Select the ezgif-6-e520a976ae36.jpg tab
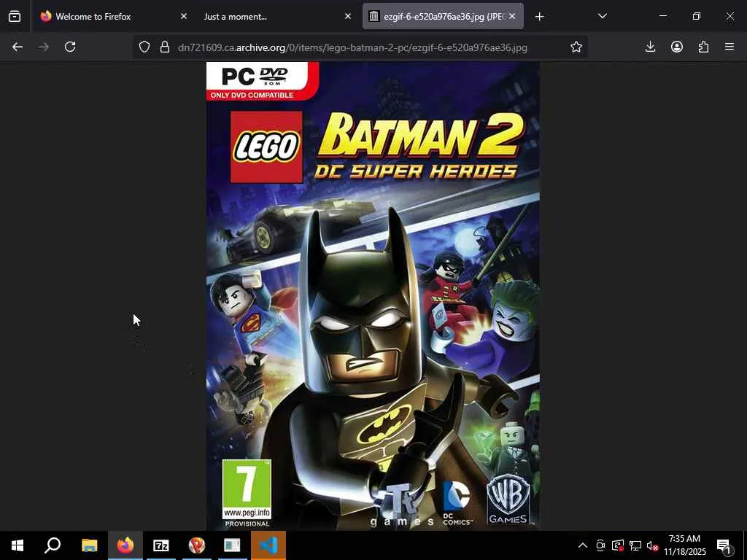Viewport: 747px width, 560px height. click(x=443, y=17)
